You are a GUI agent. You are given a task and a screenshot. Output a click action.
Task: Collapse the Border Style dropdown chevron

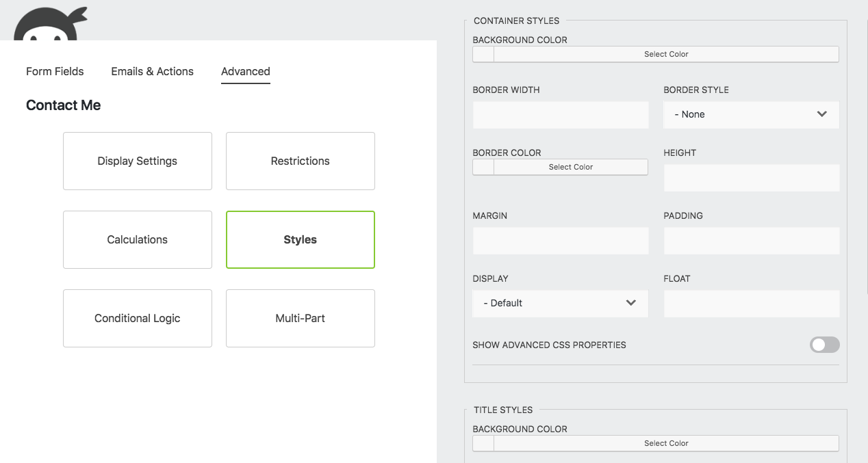pos(821,114)
